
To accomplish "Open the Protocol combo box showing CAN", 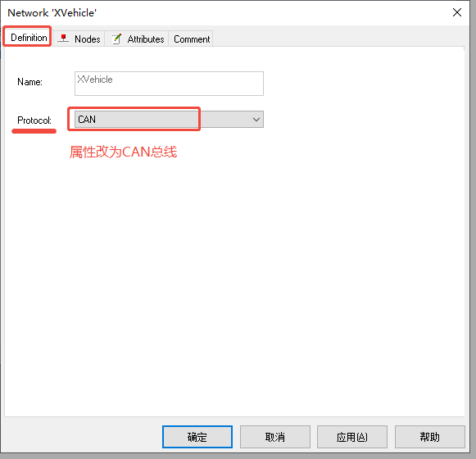I will point(169,120).
